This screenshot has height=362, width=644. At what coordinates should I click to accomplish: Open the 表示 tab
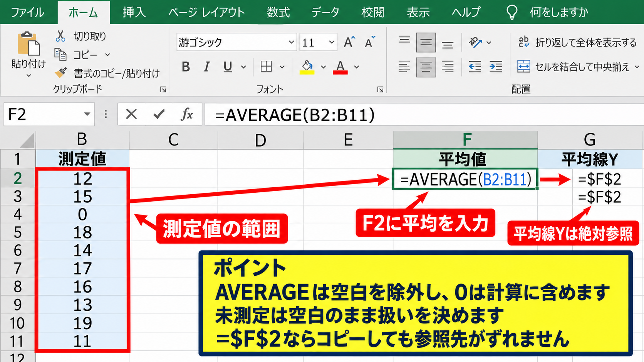tap(418, 12)
